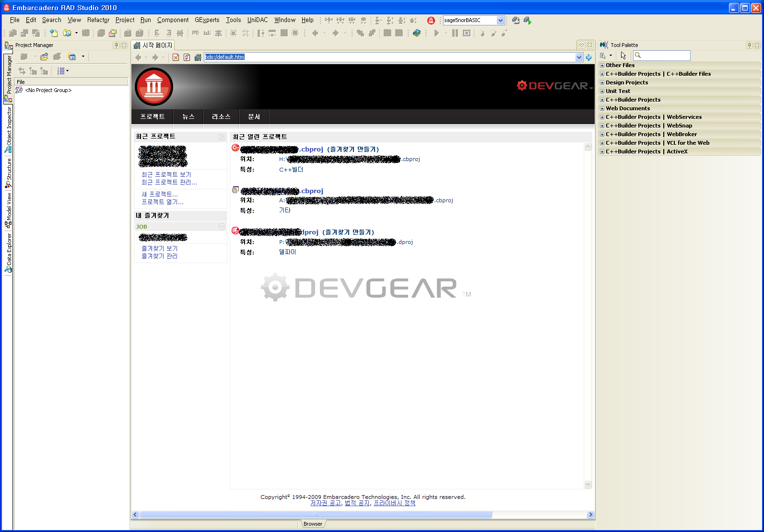Open the Component menu
The width and height of the screenshot is (764, 532).
[173, 20]
